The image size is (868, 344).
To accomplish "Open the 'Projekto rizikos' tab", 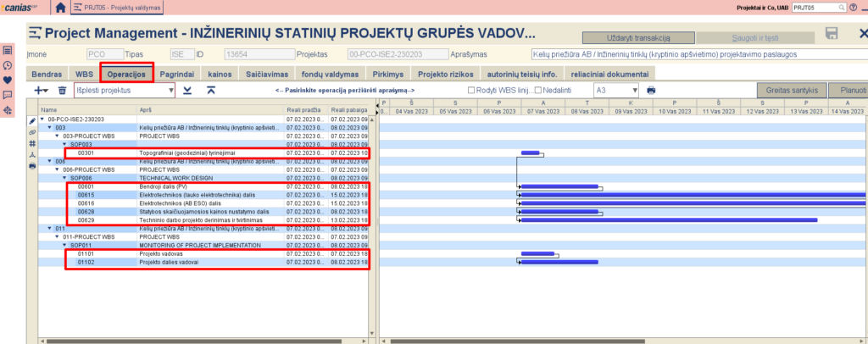I will [446, 74].
